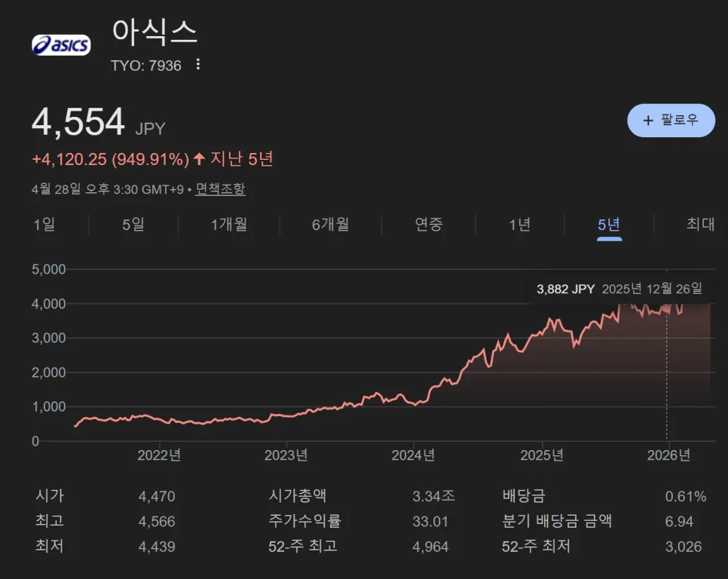Open the three-dot options menu
This screenshot has width=728, height=579.
(198, 65)
